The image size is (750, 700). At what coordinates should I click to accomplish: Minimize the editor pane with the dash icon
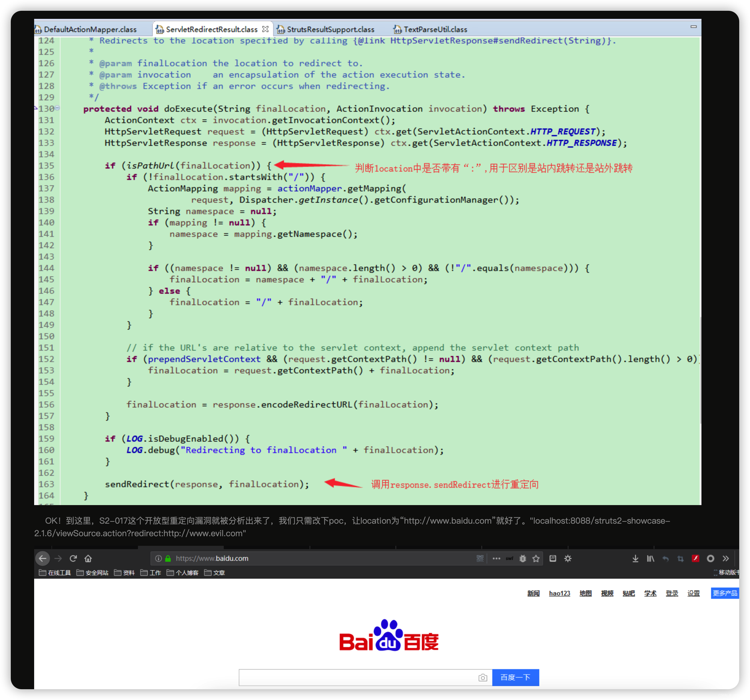click(x=693, y=26)
